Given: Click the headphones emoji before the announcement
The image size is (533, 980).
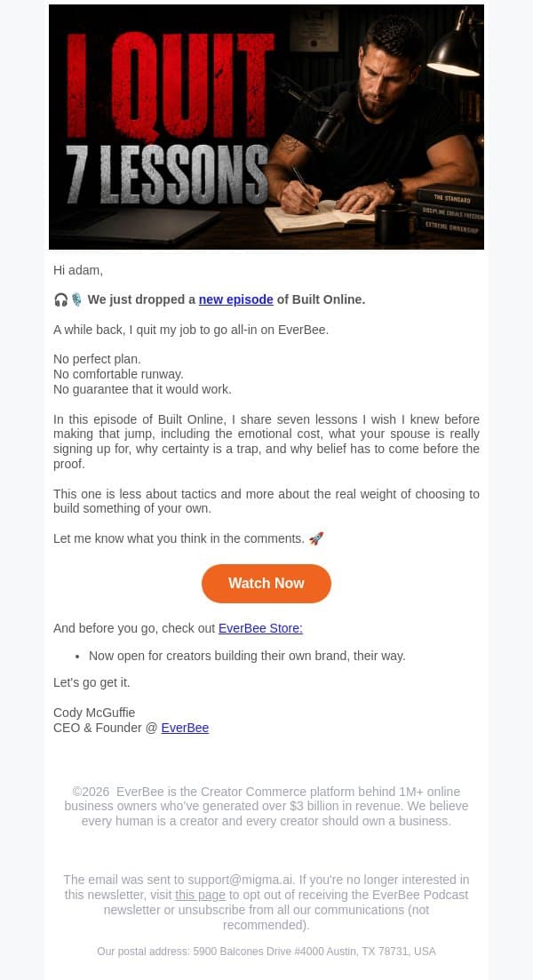Looking at the screenshot, I should [60, 300].
